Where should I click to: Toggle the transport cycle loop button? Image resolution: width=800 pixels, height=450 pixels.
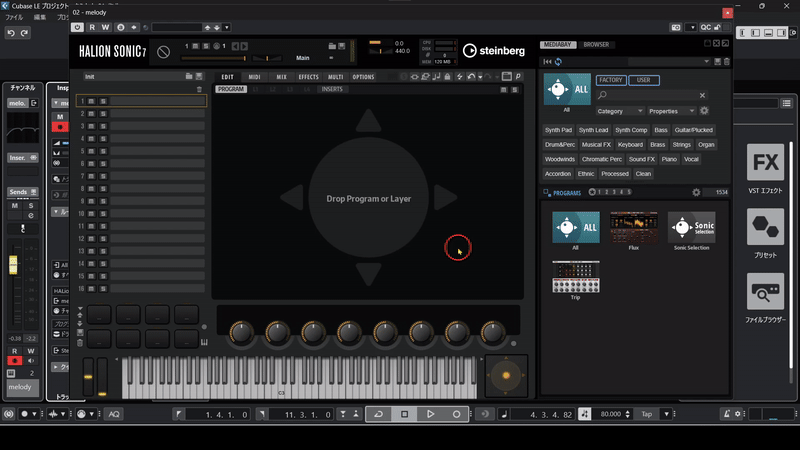(379, 414)
